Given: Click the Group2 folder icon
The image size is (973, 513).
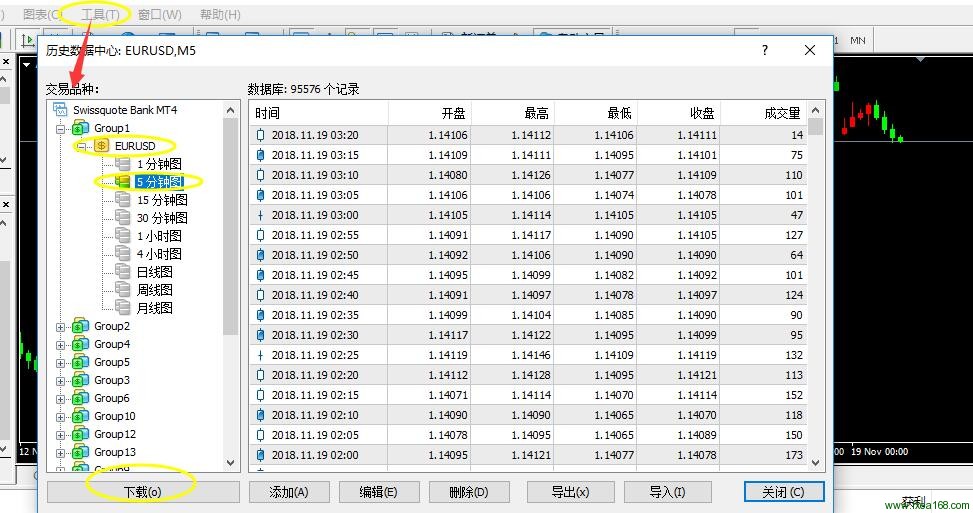Looking at the screenshot, I should [81, 326].
